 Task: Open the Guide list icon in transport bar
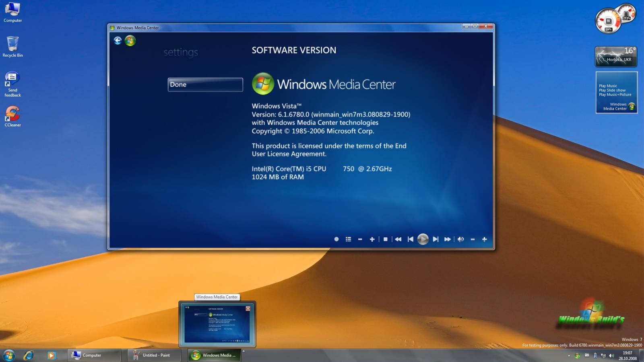[348, 239]
